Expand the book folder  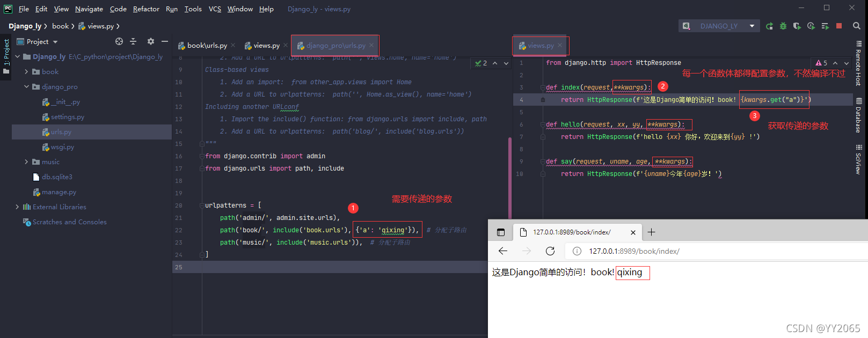26,71
